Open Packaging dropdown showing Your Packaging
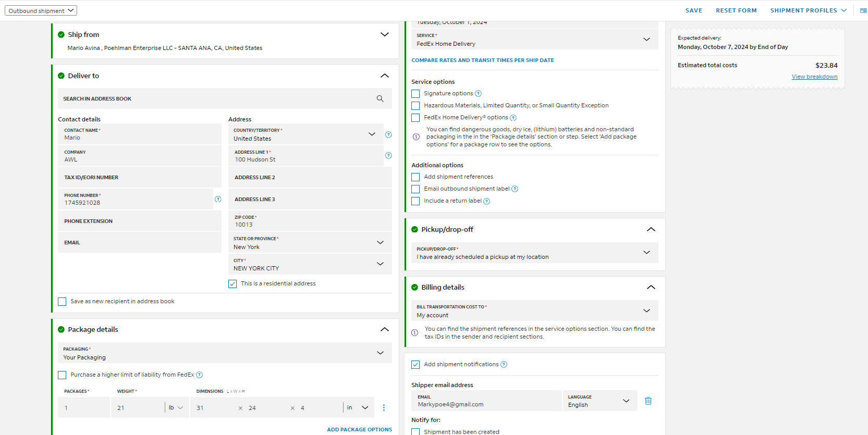 click(225, 353)
